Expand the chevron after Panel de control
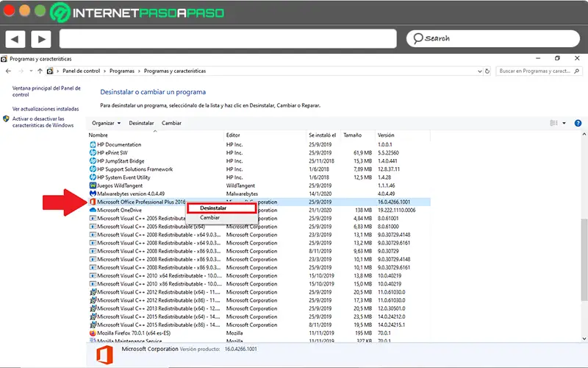Viewport: 588px width, 368px height. pos(104,71)
